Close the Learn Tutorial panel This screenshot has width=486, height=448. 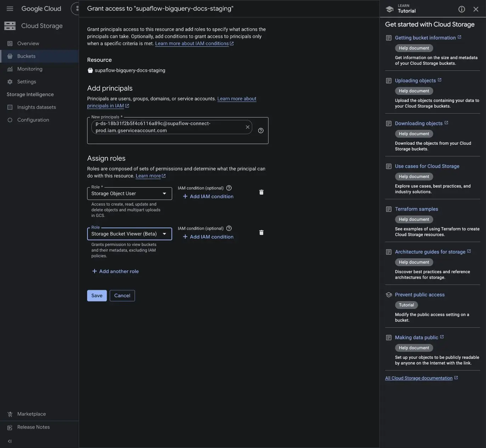[x=476, y=9]
